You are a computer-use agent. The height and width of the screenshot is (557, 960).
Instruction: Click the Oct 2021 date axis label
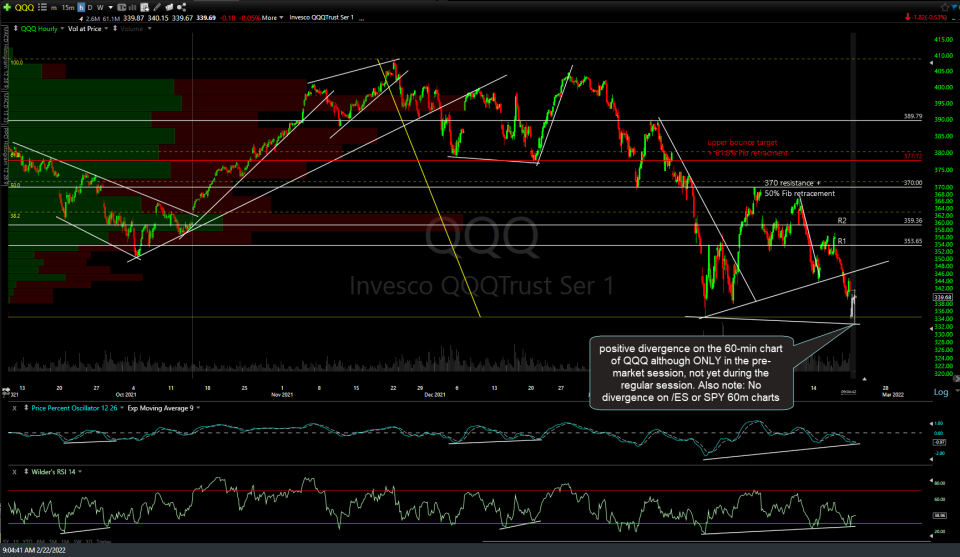click(x=126, y=395)
